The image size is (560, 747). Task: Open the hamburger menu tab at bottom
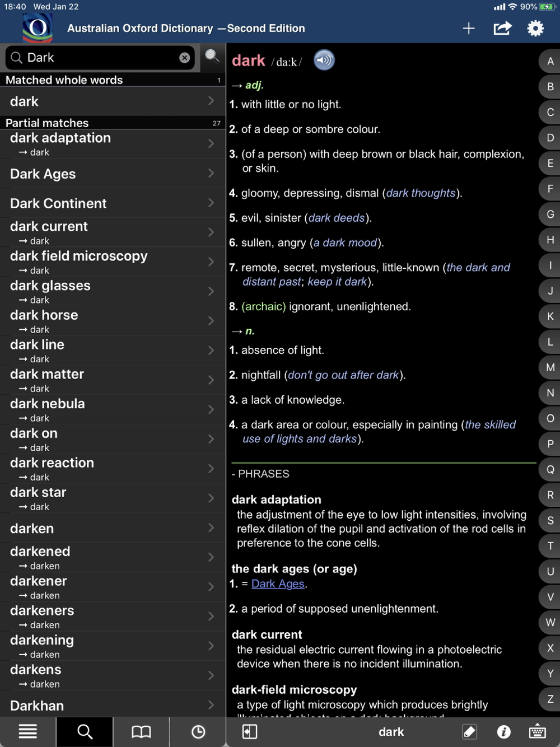28,731
